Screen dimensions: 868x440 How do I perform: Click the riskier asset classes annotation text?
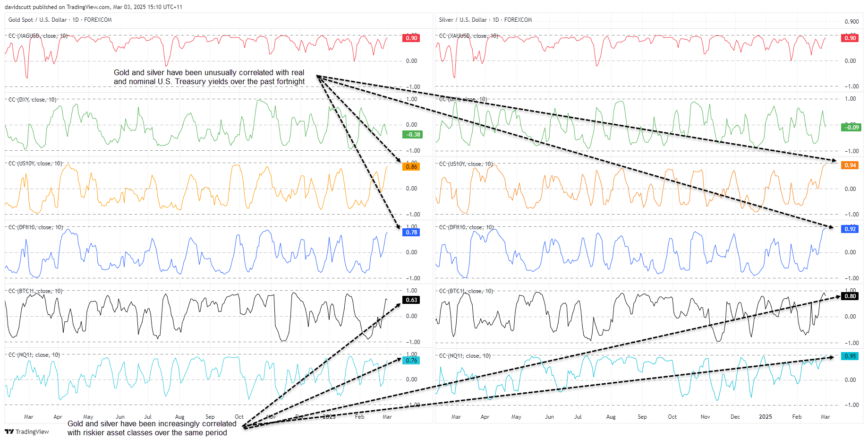tap(152, 428)
